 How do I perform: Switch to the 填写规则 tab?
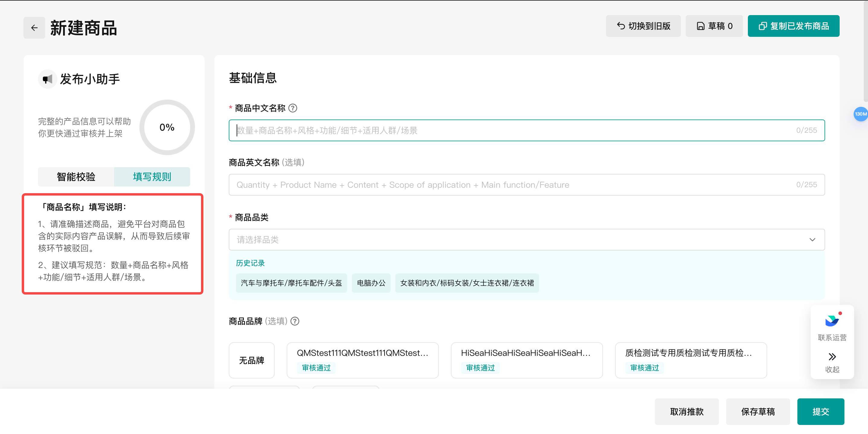152,177
